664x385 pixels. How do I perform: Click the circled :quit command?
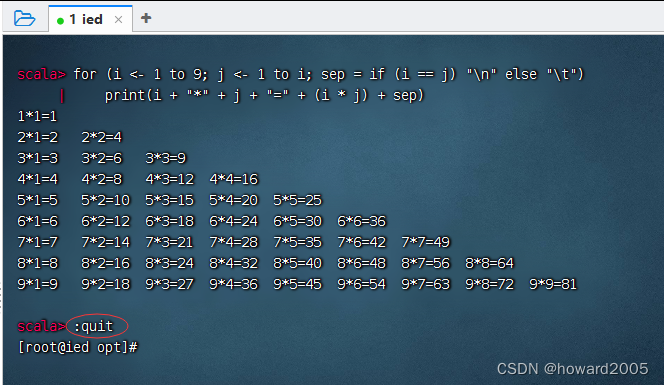pos(94,326)
